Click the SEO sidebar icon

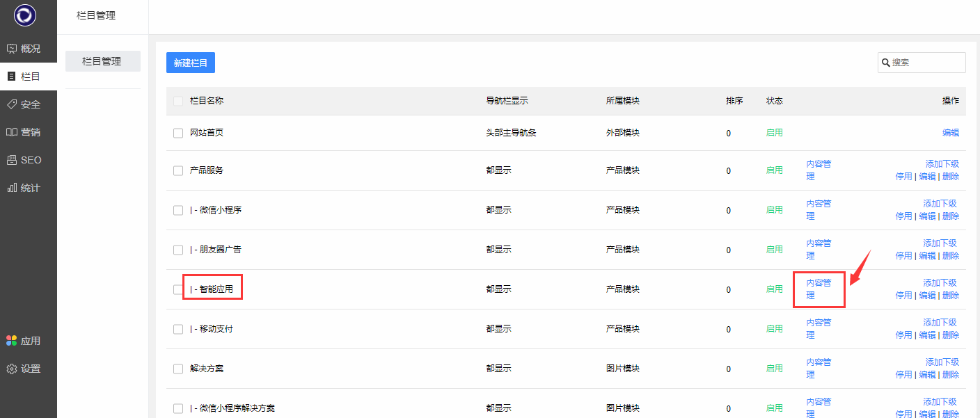[11, 160]
